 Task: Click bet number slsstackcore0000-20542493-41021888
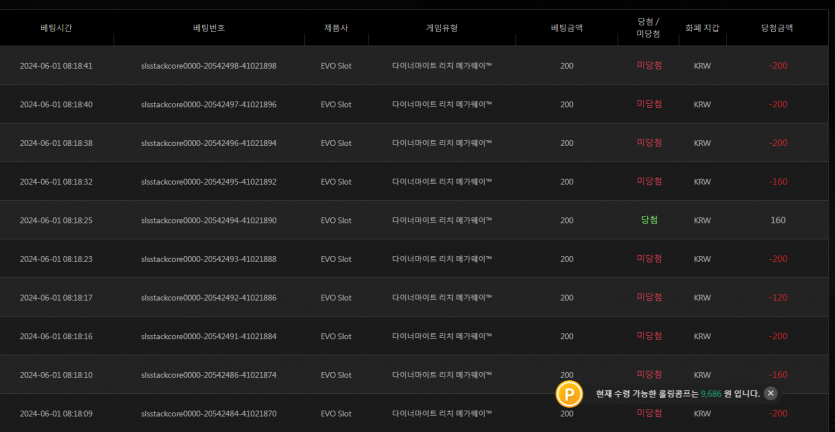(209, 259)
